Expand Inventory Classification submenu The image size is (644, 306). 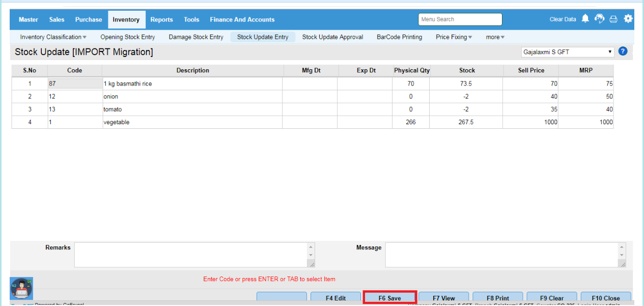click(x=53, y=37)
